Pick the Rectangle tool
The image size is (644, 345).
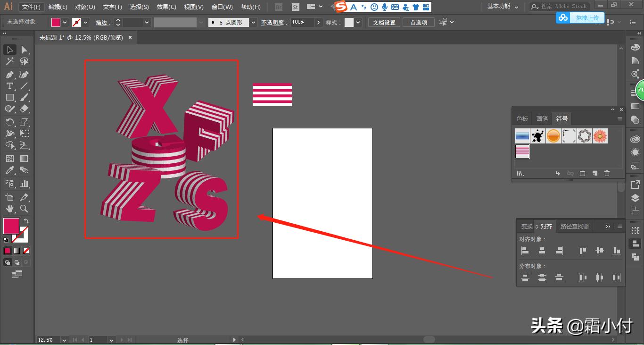[x=9, y=97]
